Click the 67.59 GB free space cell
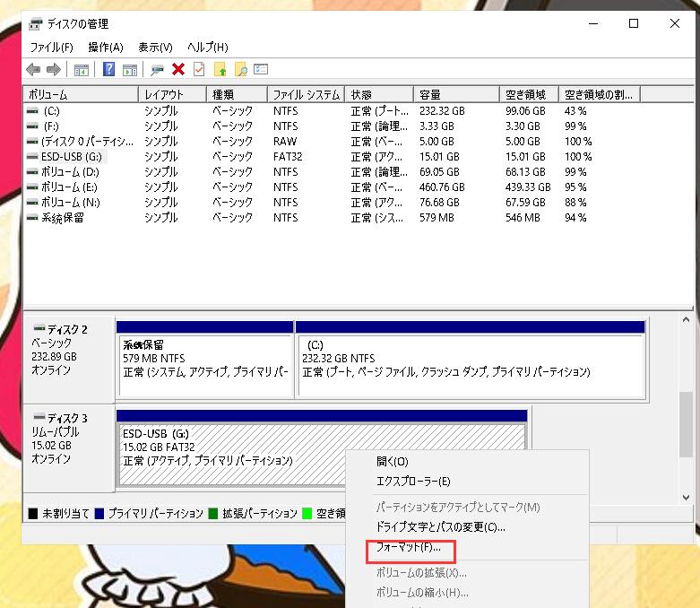This screenshot has height=608, width=700. coord(525,203)
